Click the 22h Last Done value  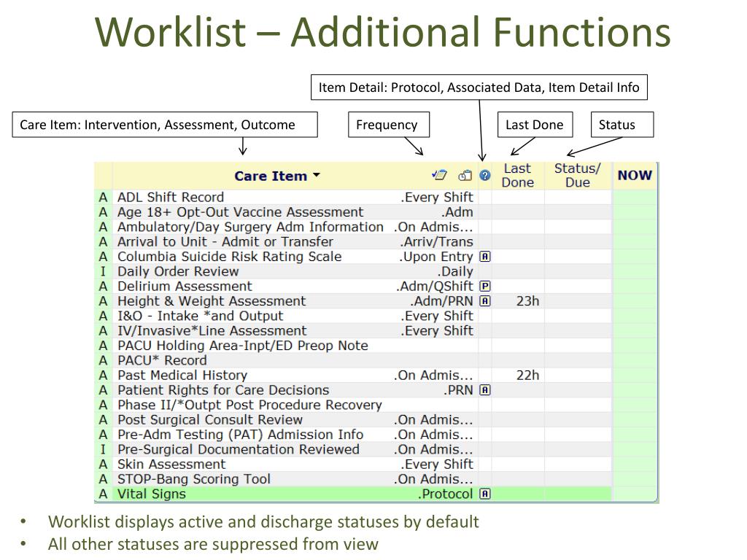[528, 376]
